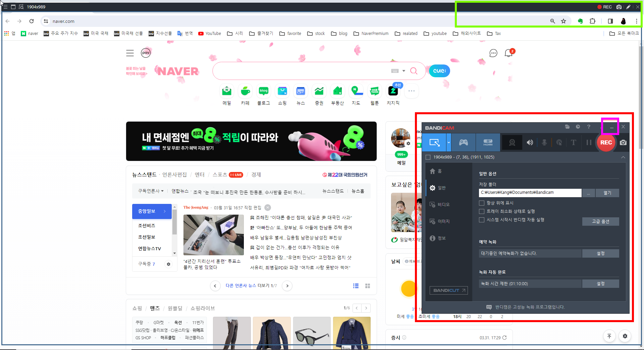Toggle mouse cursor effects icon in Bandicam

(x=559, y=142)
